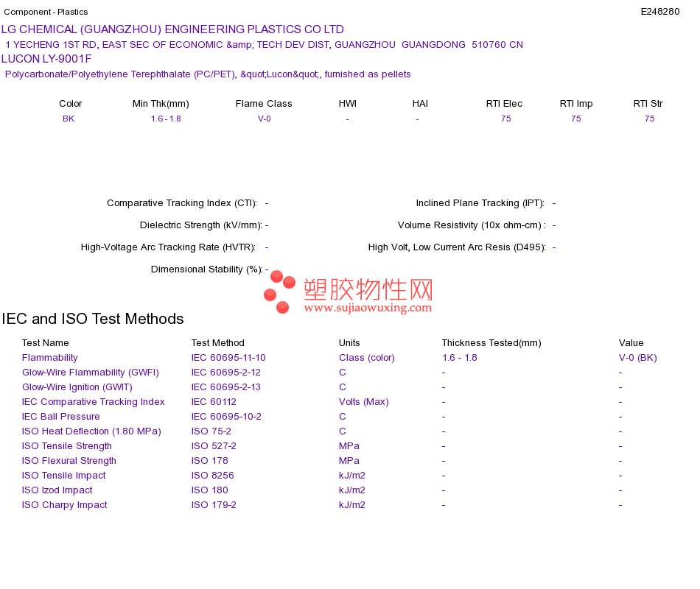Click the Inclined Plane Tracking (IPT) label

click(x=480, y=203)
